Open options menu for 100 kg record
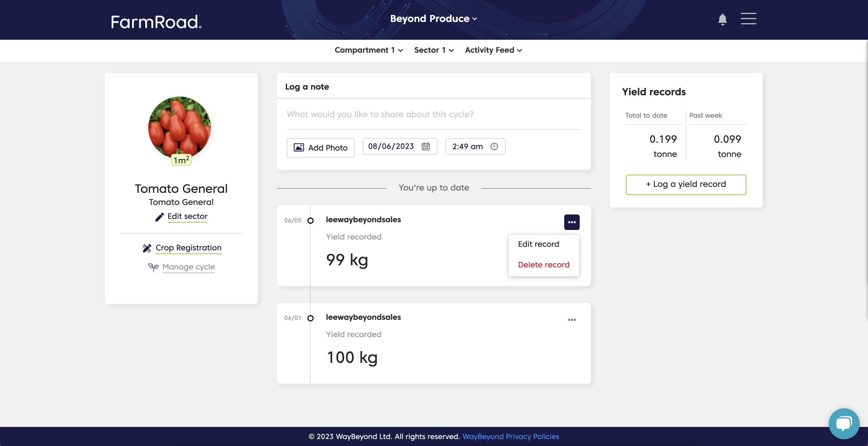This screenshot has height=446, width=868. click(571, 320)
